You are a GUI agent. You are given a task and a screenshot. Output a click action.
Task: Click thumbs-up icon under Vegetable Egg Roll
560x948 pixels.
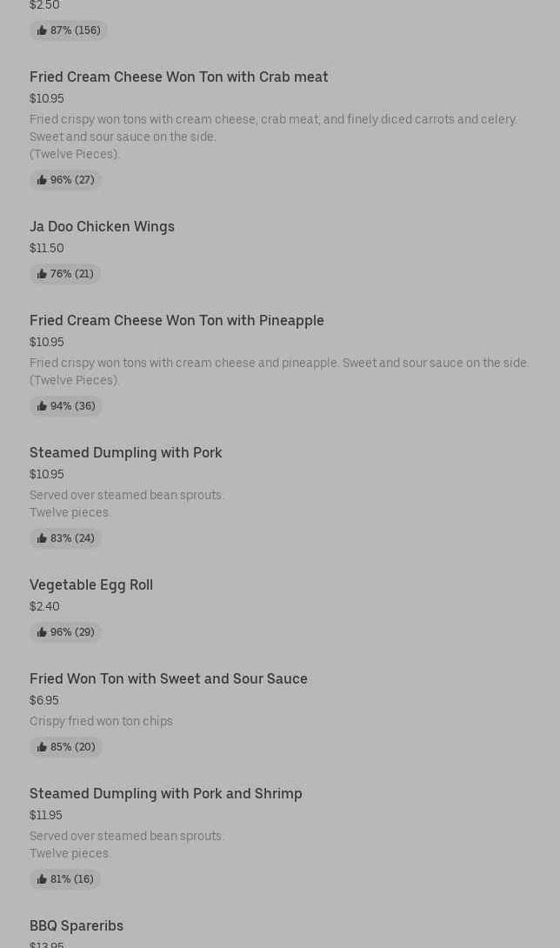[x=42, y=632]
